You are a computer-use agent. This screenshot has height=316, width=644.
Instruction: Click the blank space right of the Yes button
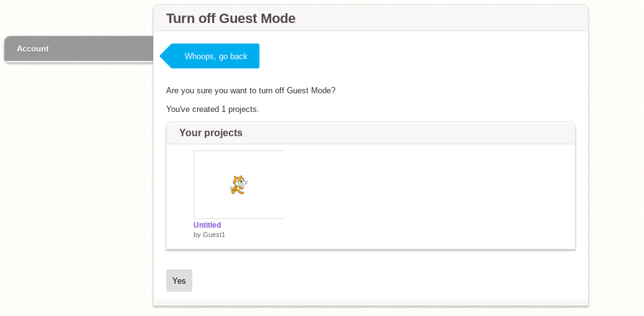pyautogui.click(x=373, y=281)
